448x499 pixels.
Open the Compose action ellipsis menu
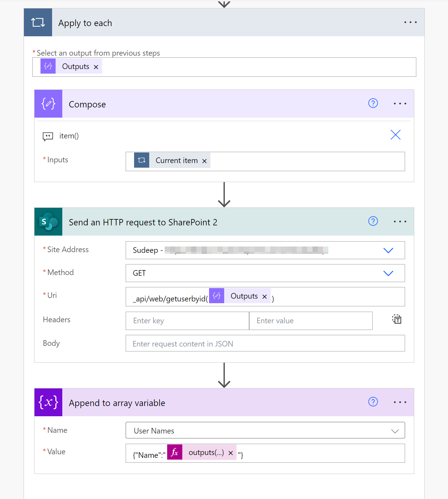[x=400, y=104]
